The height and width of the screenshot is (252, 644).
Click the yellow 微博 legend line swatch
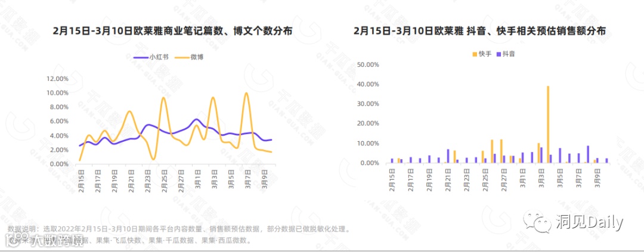(x=182, y=57)
